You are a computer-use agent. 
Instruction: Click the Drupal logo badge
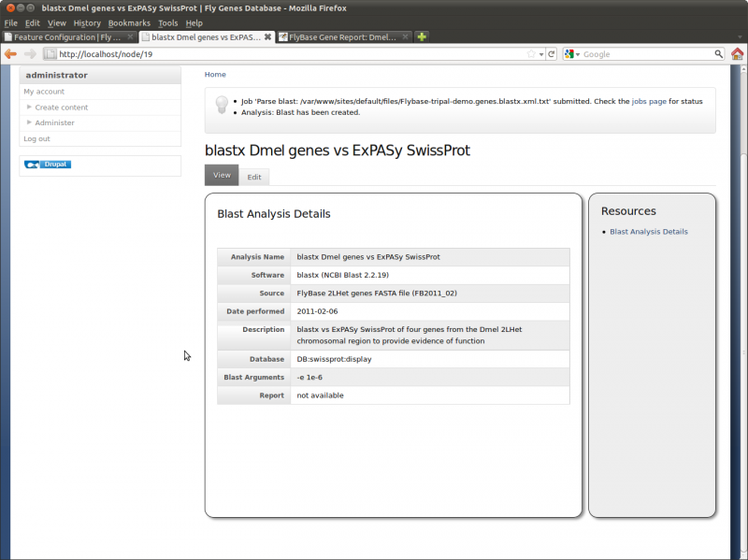point(48,165)
